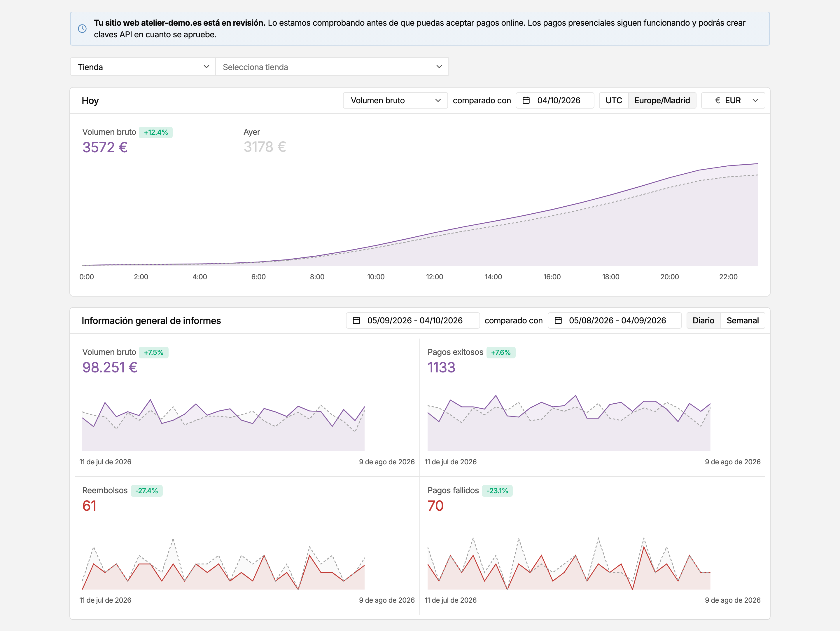Click the Pagos fallidos 70 value
The height and width of the screenshot is (631, 840).
[435, 506]
